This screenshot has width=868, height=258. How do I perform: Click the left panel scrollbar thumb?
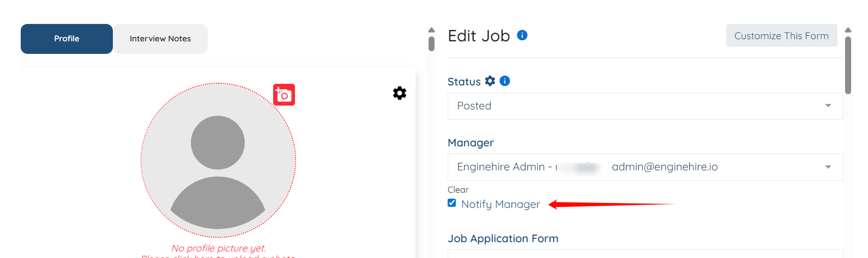[431, 44]
